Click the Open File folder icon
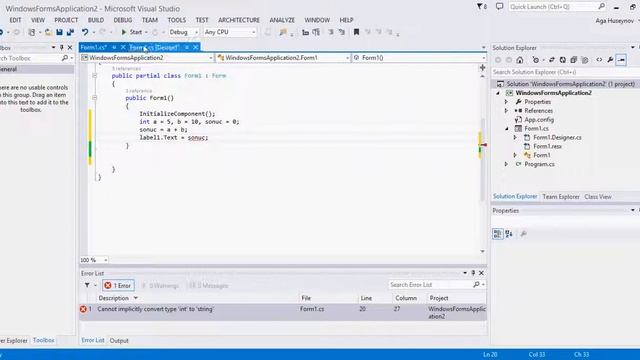The width and height of the screenshot is (640, 360). 48,32
